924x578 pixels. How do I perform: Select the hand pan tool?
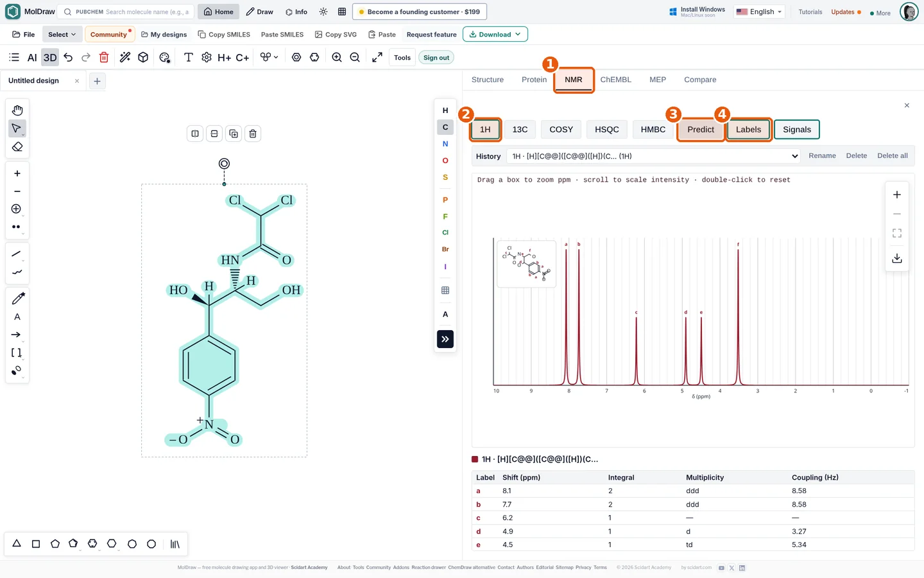(x=17, y=110)
